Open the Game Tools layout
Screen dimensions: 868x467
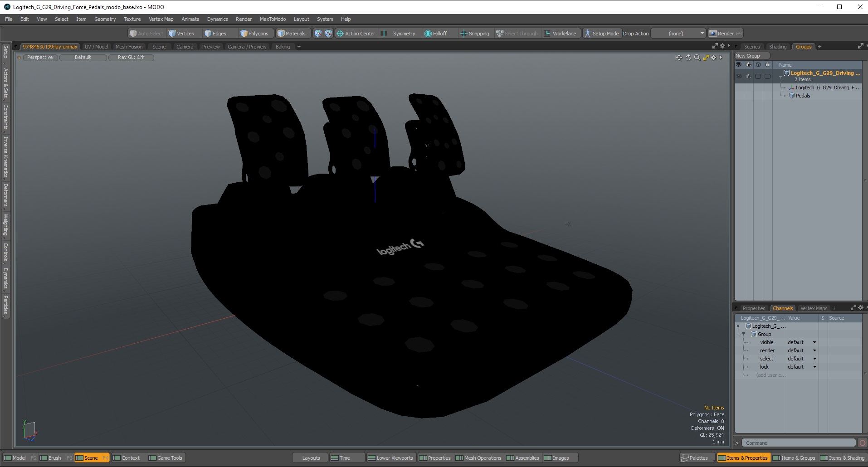point(166,458)
